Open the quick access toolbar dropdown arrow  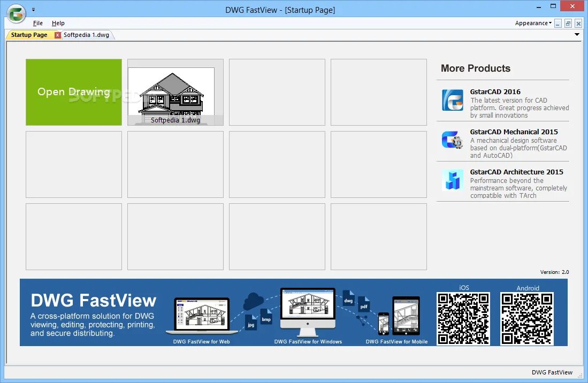coord(33,10)
